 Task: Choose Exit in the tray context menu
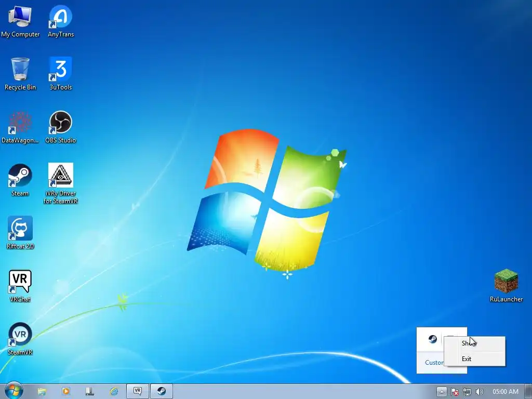click(x=474, y=358)
